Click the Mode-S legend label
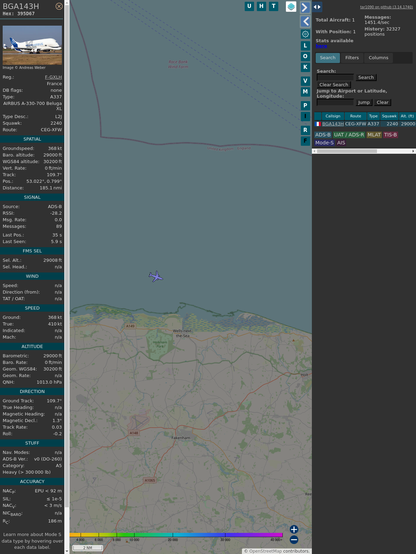 point(324,143)
